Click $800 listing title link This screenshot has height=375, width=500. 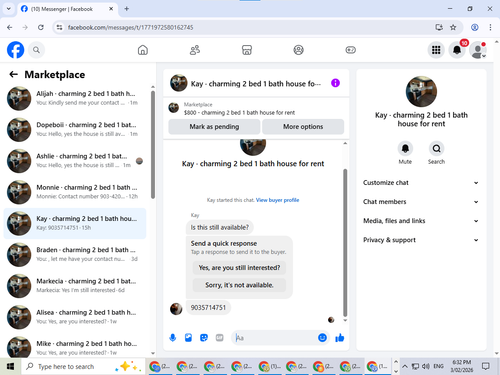click(239, 113)
